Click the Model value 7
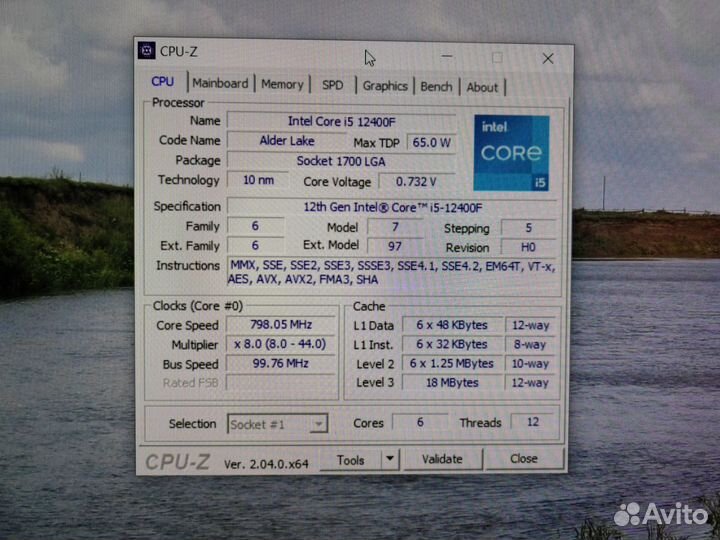 (x=395, y=227)
